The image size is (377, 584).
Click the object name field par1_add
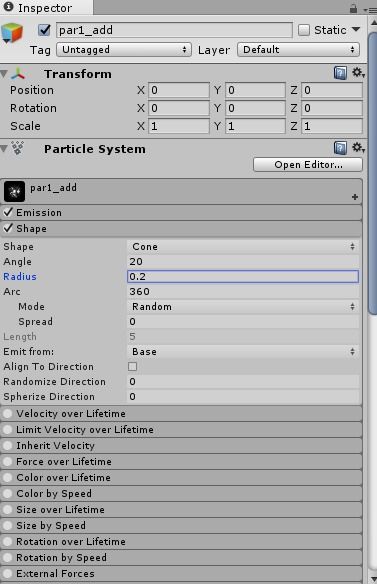point(174,30)
